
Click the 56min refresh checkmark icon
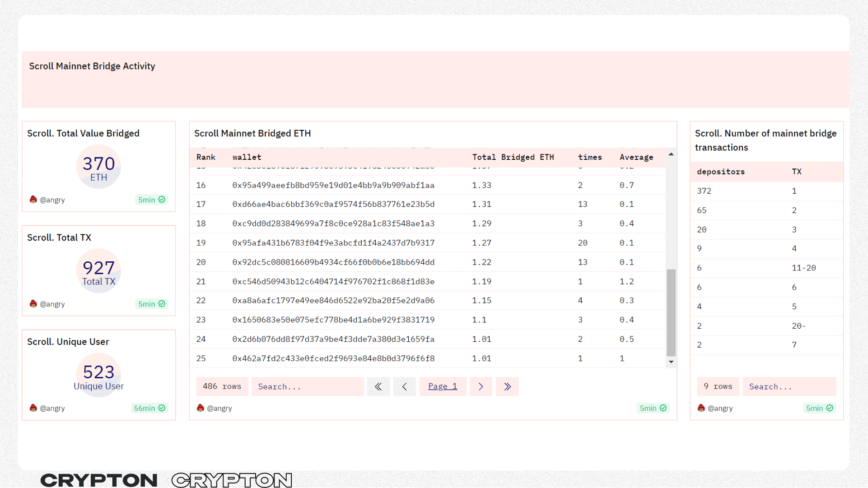tap(162, 408)
